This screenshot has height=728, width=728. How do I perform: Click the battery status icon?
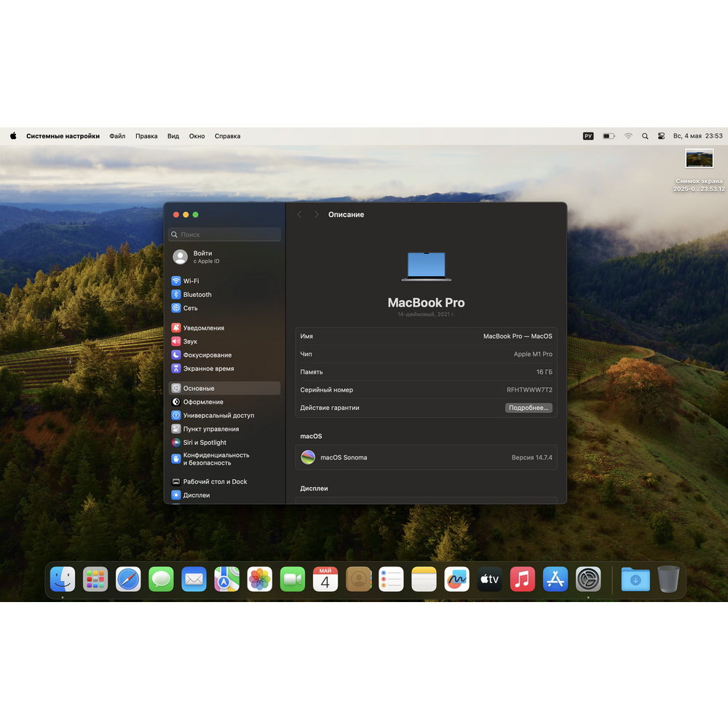(x=609, y=136)
